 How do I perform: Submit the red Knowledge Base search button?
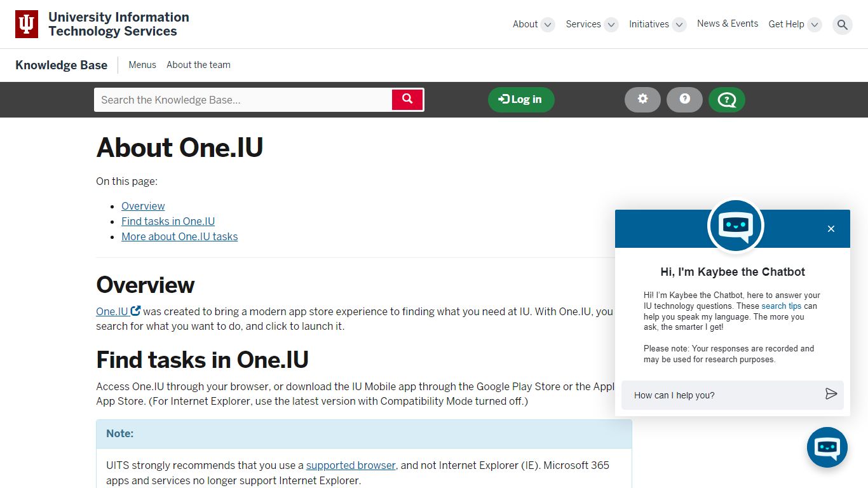tap(407, 100)
